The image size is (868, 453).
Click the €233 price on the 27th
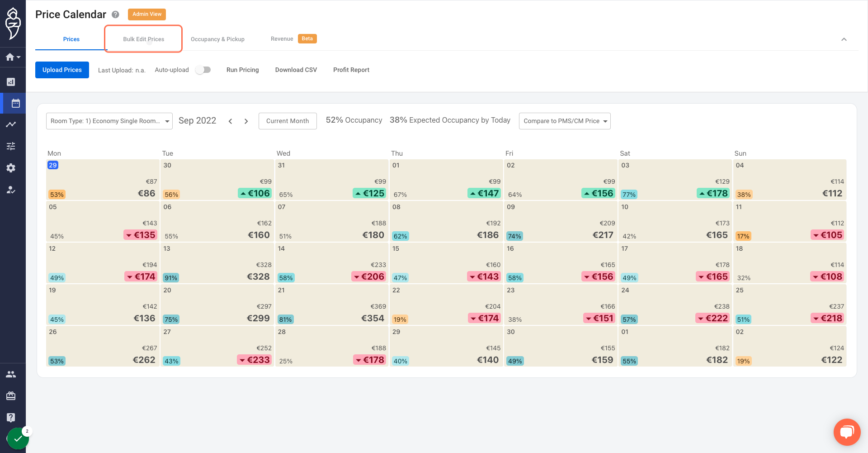click(255, 360)
